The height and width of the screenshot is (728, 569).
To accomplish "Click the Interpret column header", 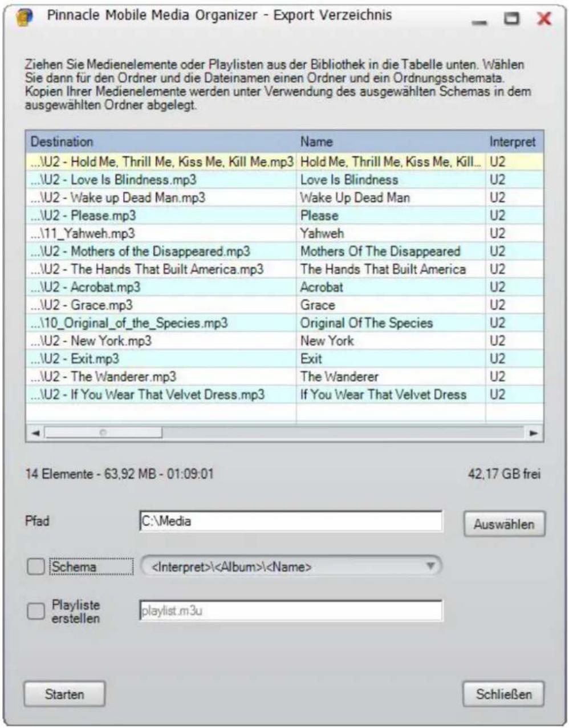I will tap(514, 141).
